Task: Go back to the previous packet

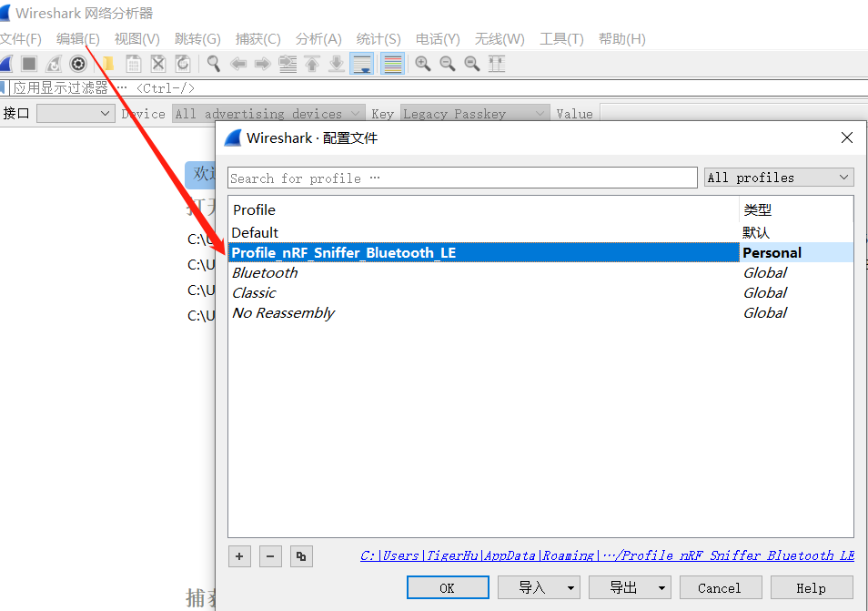Action: tap(238, 64)
